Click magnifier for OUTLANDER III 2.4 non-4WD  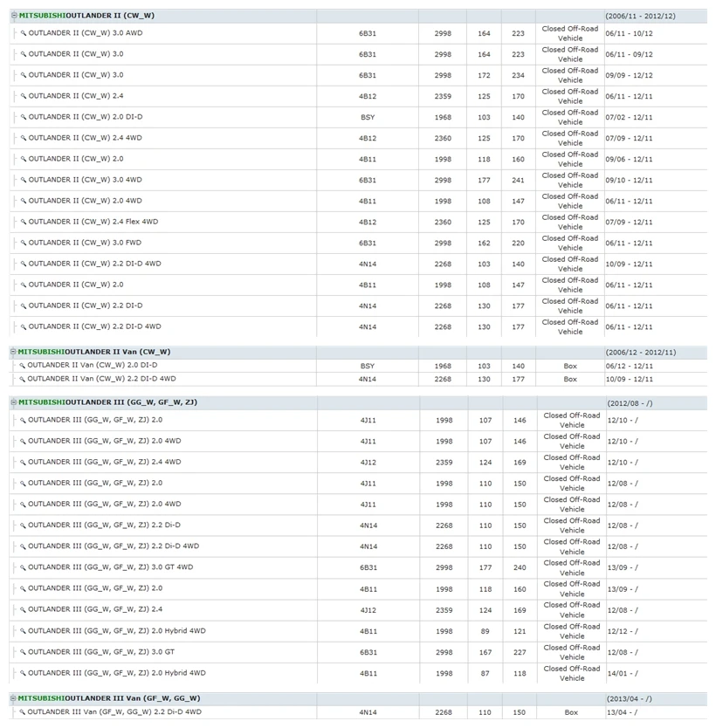[23, 609]
